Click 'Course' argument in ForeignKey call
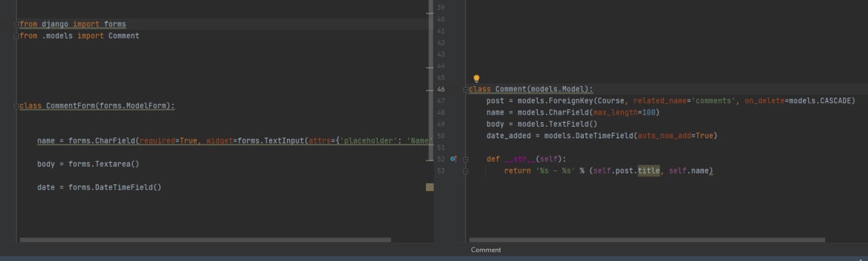Viewport: 868px width, 261px height. coord(611,101)
